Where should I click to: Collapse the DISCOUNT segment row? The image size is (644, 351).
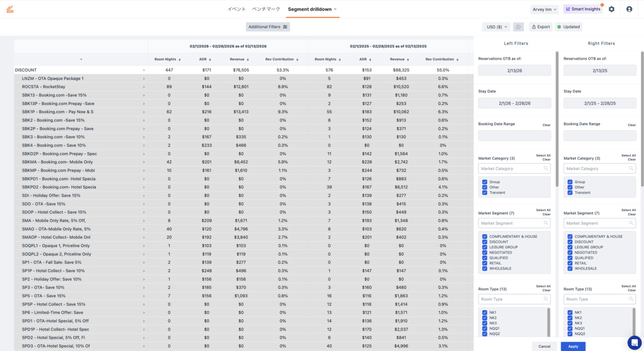click(x=144, y=70)
